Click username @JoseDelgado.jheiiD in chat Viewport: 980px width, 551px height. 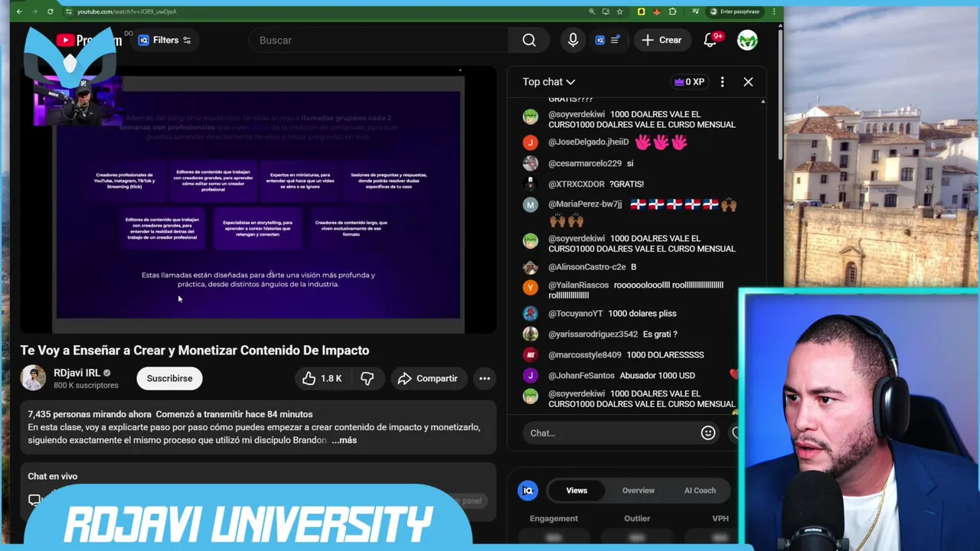(588, 142)
